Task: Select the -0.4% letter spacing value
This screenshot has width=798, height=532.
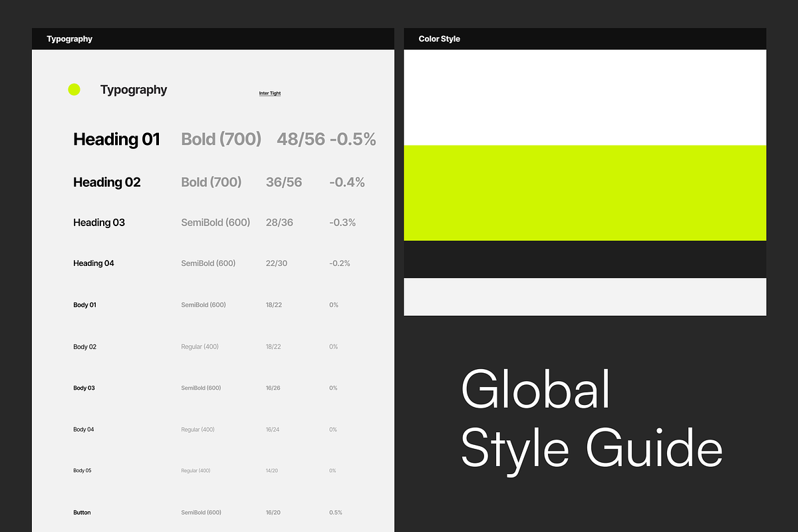Action: 347,182
